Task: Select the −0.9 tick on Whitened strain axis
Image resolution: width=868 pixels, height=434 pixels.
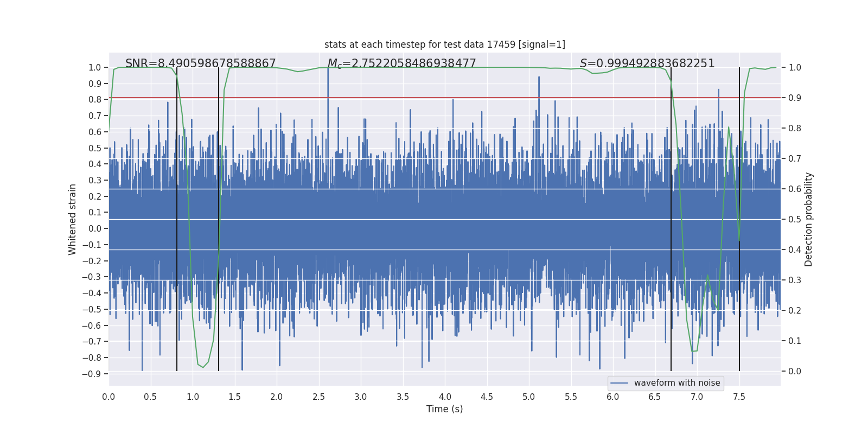Action: (92, 374)
